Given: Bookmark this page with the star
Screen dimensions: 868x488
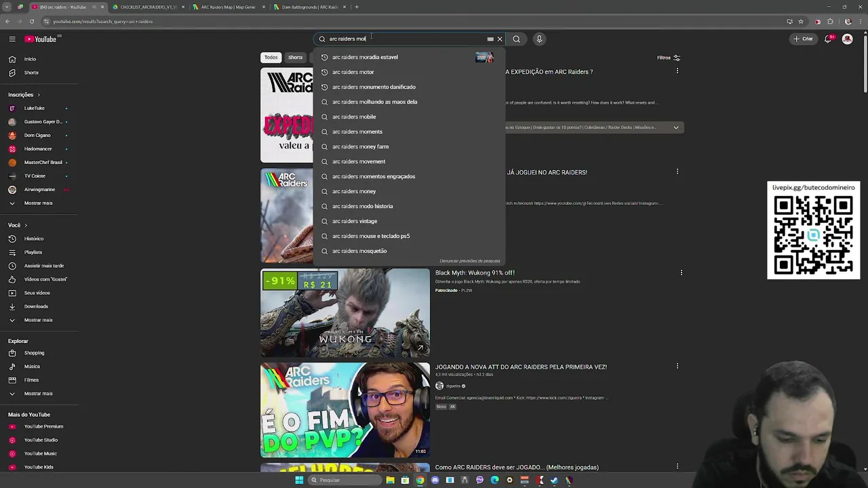Looking at the screenshot, I should [x=801, y=21].
